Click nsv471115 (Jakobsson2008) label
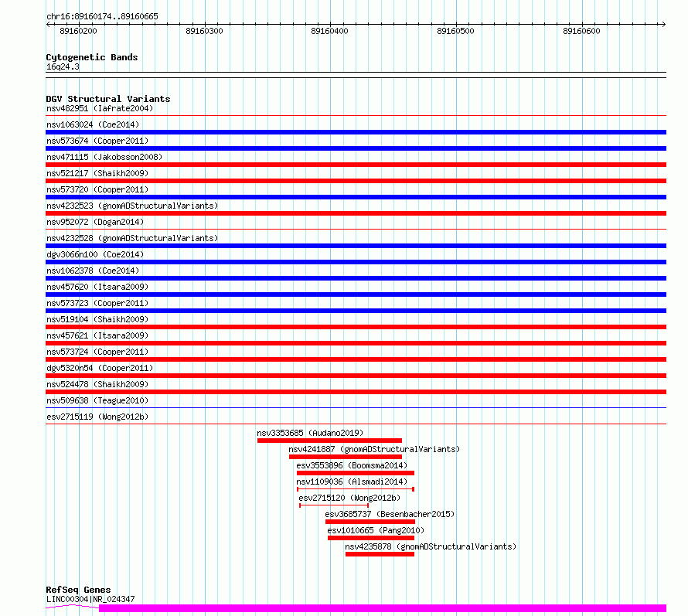 (104, 157)
